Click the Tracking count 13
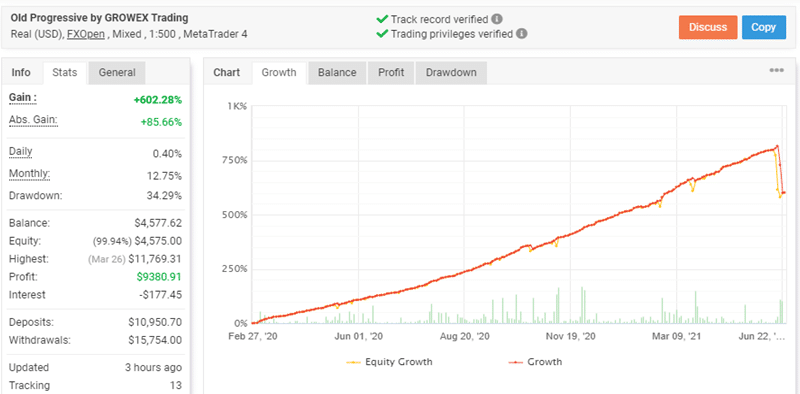 click(176, 385)
